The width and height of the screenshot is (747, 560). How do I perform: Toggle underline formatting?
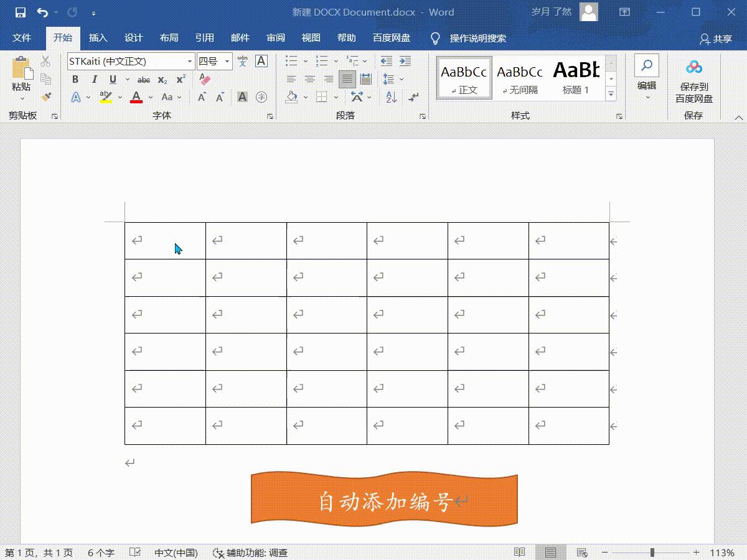113,79
